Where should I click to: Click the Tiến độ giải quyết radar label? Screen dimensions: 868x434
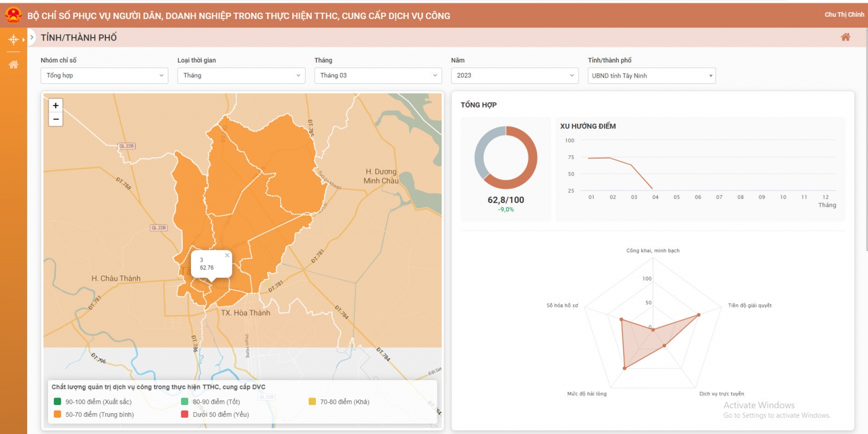click(x=750, y=305)
